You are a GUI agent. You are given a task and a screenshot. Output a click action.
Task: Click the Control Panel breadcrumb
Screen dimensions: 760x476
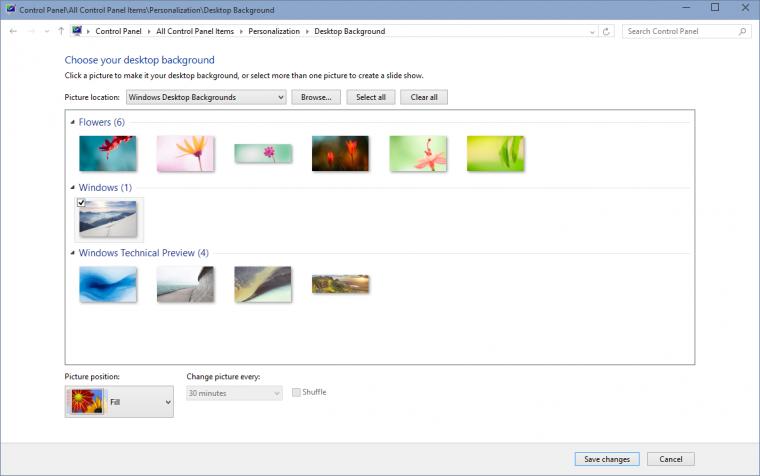(x=118, y=32)
